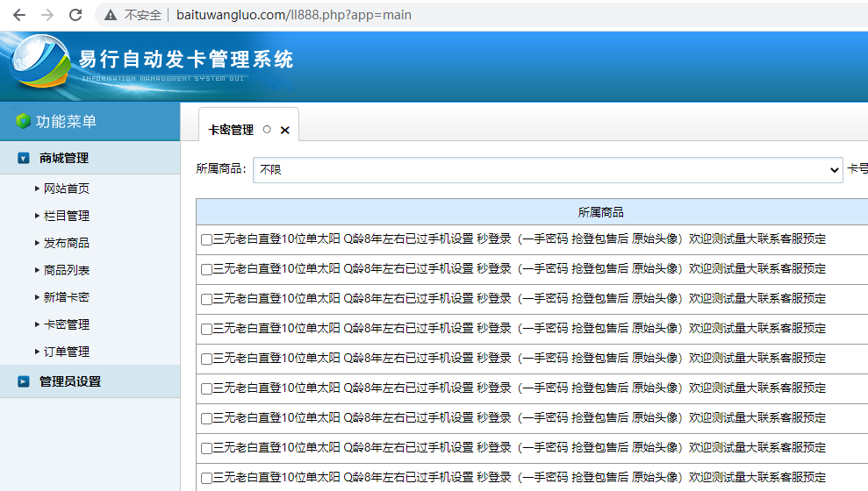Screen dimensions: 868x491
Task: Switch to the 卡密管理 tab
Action: click(x=231, y=130)
